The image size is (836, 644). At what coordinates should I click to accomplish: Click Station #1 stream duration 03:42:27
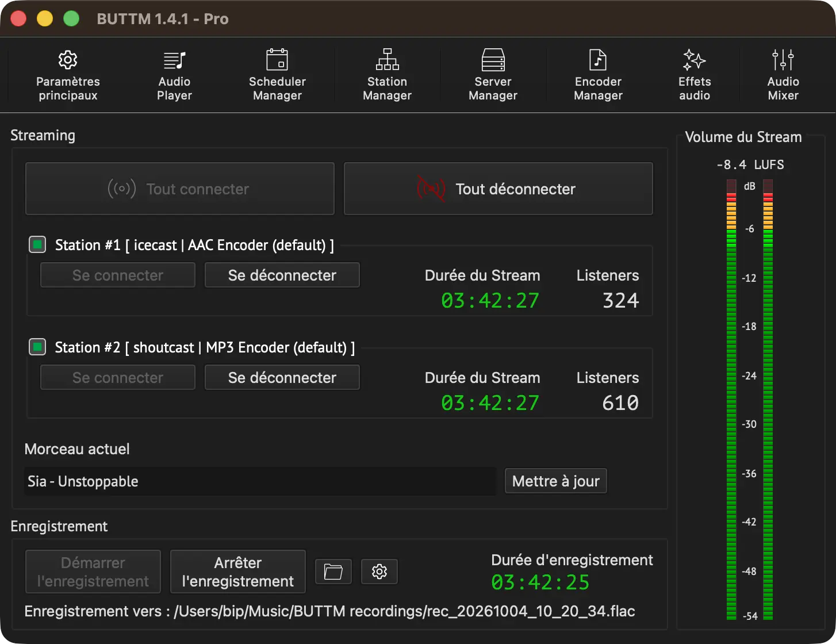(490, 301)
